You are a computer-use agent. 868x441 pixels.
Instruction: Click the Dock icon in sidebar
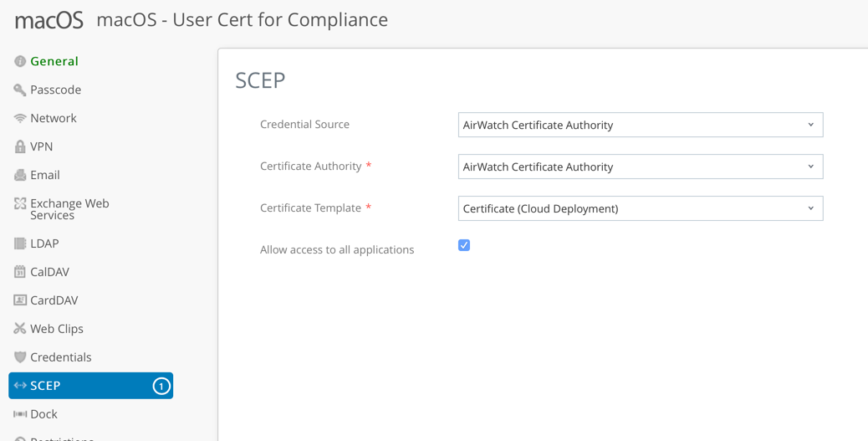(x=20, y=414)
